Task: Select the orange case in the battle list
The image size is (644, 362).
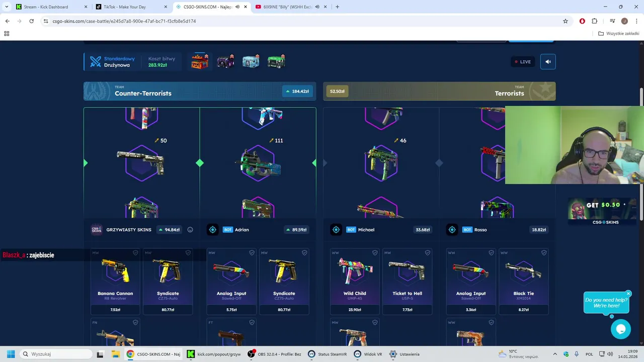Action: click(x=200, y=61)
